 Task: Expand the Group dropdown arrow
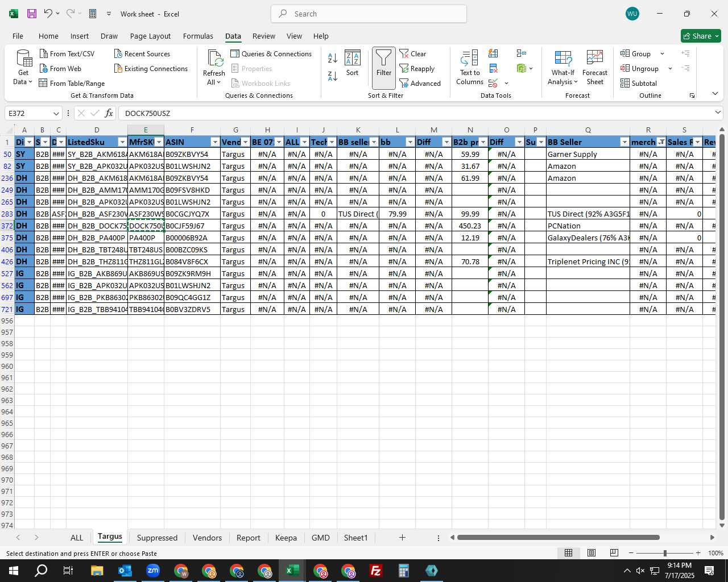pyautogui.click(x=662, y=53)
